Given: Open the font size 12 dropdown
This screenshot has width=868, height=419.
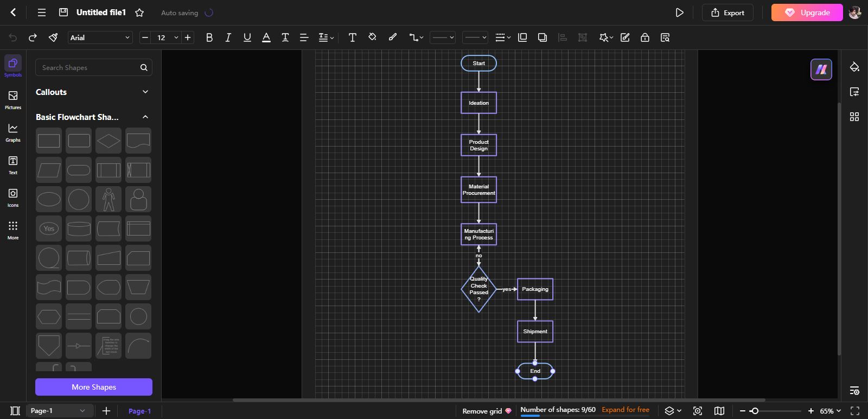Looking at the screenshot, I should tap(167, 37).
